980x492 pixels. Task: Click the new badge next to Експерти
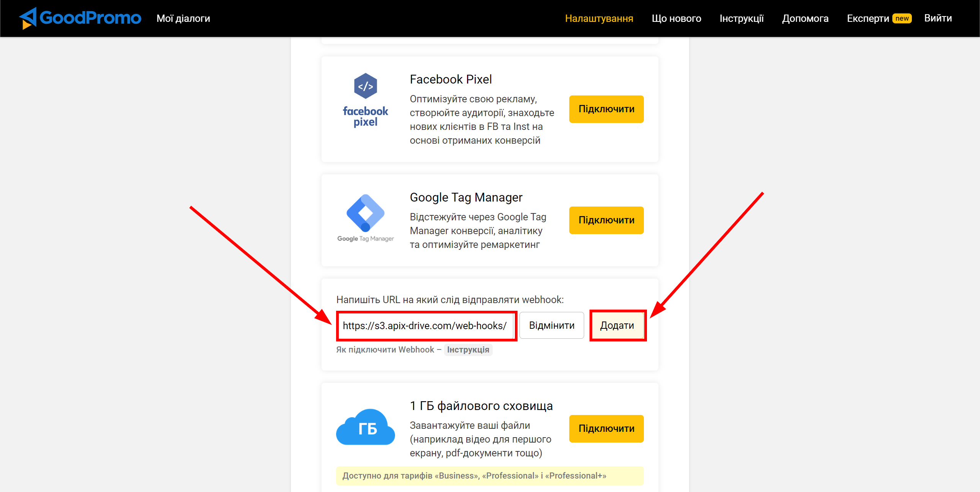(x=902, y=18)
